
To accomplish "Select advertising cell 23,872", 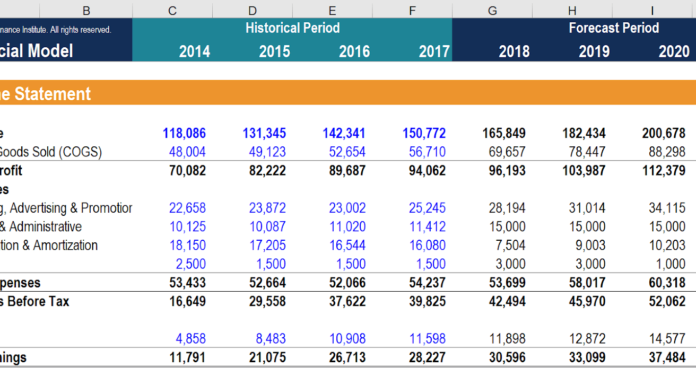I will tap(267, 208).
